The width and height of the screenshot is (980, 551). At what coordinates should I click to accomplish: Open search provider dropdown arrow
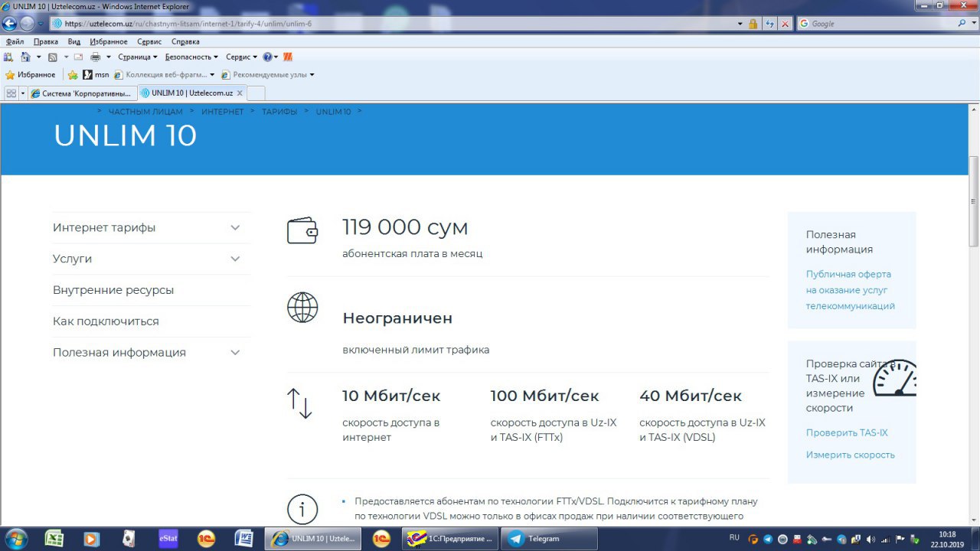click(x=973, y=24)
